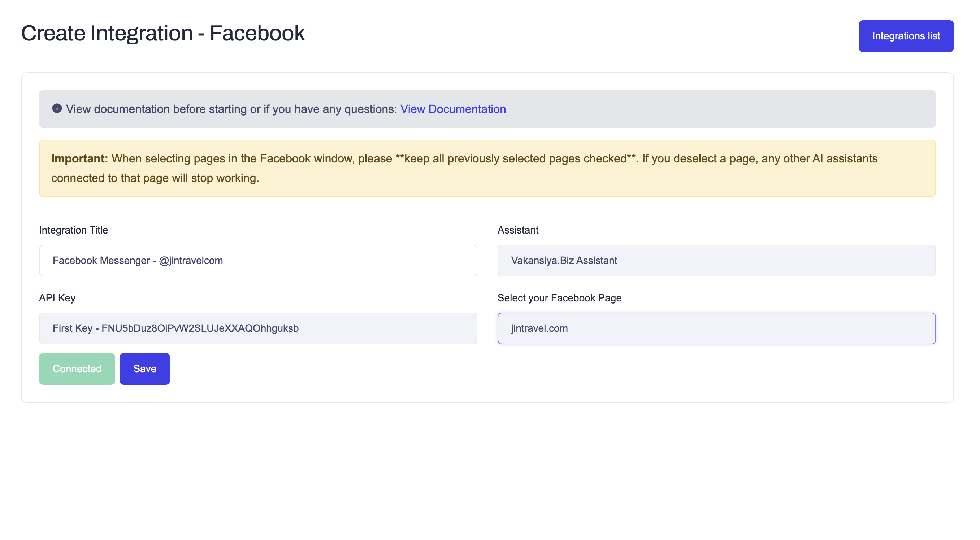The height and width of the screenshot is (540, 980).
Task: Select jintravel.com in the Facebook Page selector
Action: click(716, 328)
